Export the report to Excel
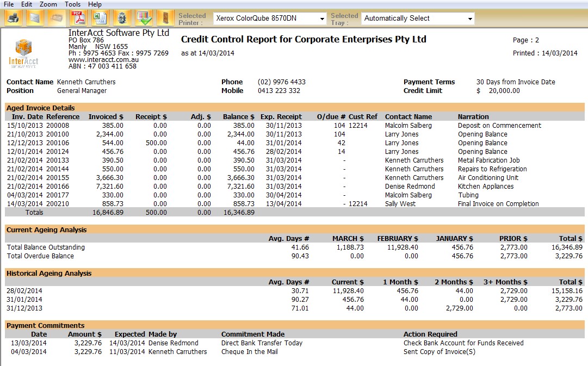 point(100,18)
